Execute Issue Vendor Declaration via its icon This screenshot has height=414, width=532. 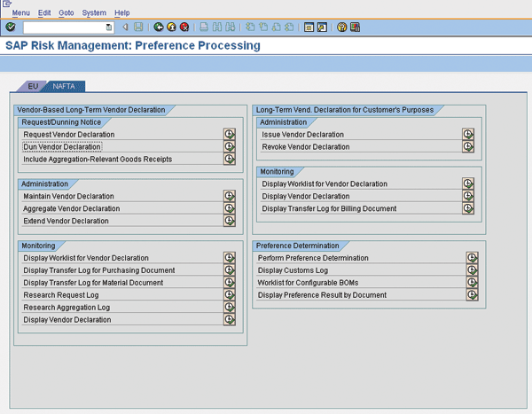(468, 134)
